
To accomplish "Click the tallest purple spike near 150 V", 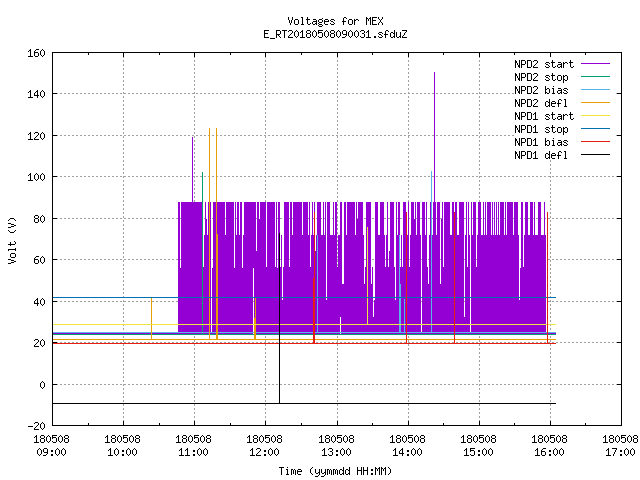I will 434,137.
